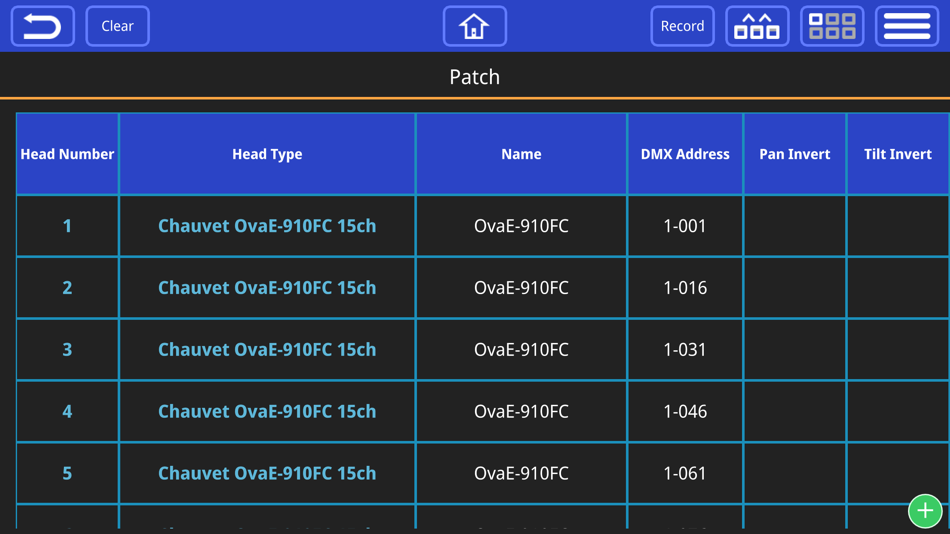Click the Tilt Invert column header
The width and height of the screenshot is (950, 534).
898,154
